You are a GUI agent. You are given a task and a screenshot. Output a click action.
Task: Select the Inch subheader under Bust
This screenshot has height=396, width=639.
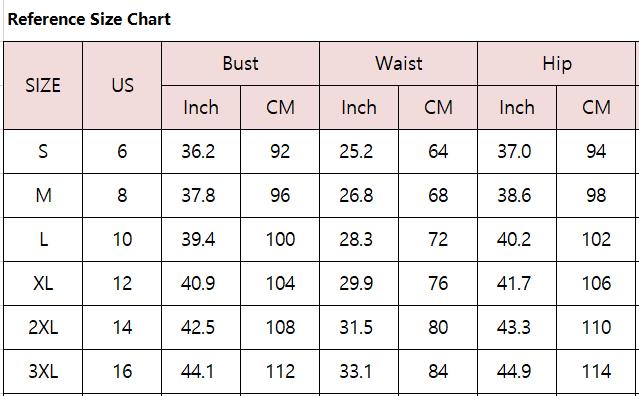coord(201,108)
